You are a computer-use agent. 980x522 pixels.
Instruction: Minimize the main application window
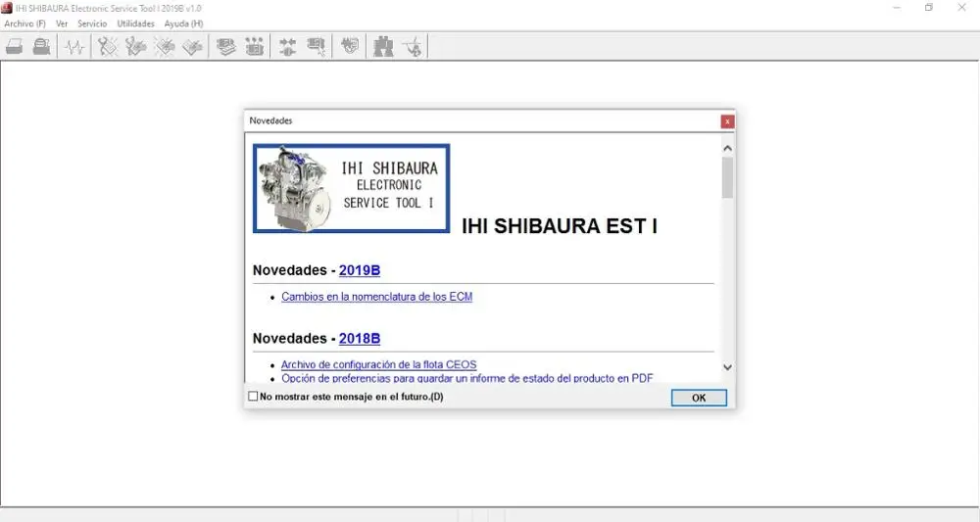pos(897,8)
